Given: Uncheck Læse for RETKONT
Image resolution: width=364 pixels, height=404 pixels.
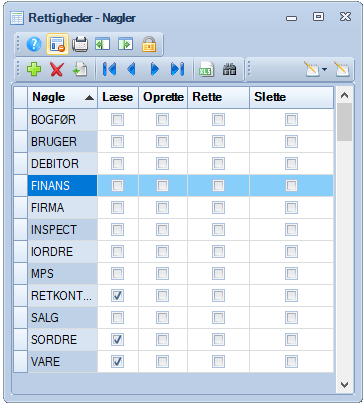Looking at the screenshot, I should (117, 295).
